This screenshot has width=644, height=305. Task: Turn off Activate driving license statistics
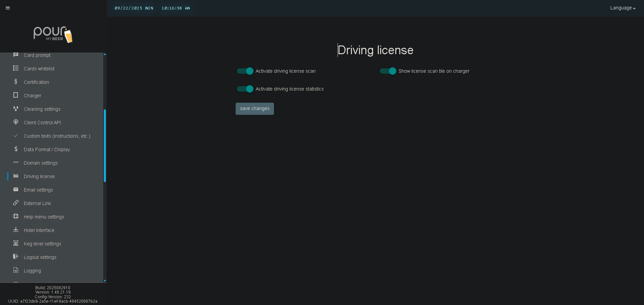[x=245, y=89]
